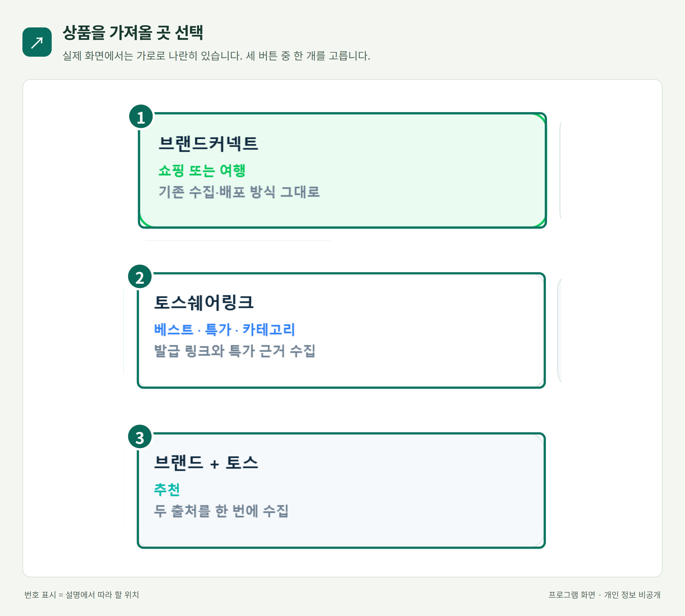Screen dimensions: 685x616
Task: Click the blue 베스트 · 특가 · 카테고리 label
Action: pos(224,329)
